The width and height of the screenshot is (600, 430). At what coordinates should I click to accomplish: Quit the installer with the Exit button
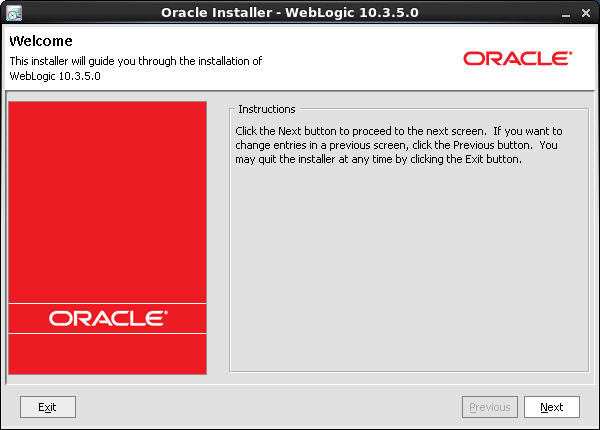tap(48, 407)
